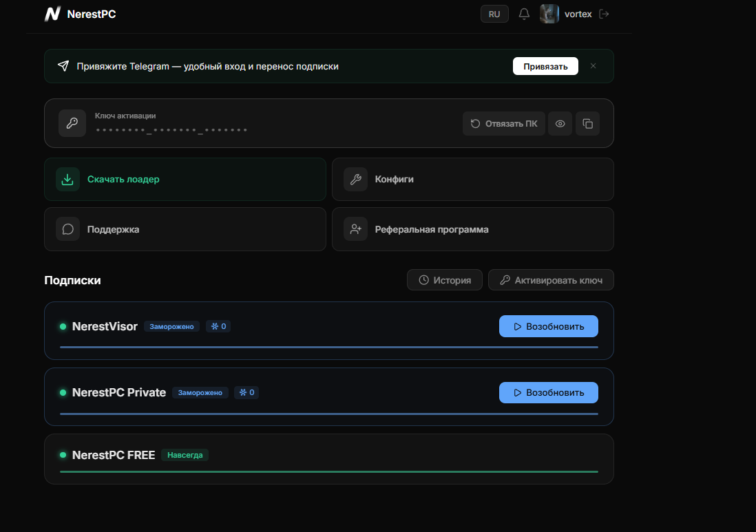Resume the NerestVisor subscription
The height and width of the screenshot is (532, 756).
click(549, 326)
